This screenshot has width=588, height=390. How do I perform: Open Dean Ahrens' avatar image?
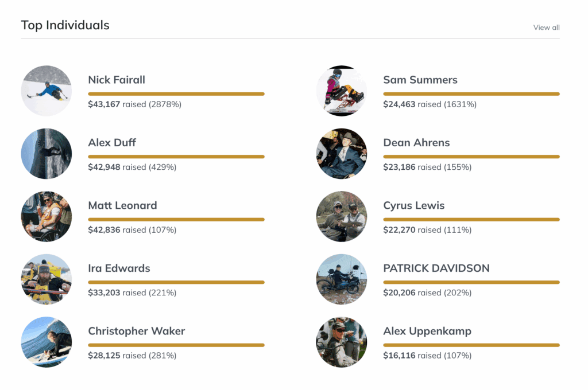[x=342, y=154]
